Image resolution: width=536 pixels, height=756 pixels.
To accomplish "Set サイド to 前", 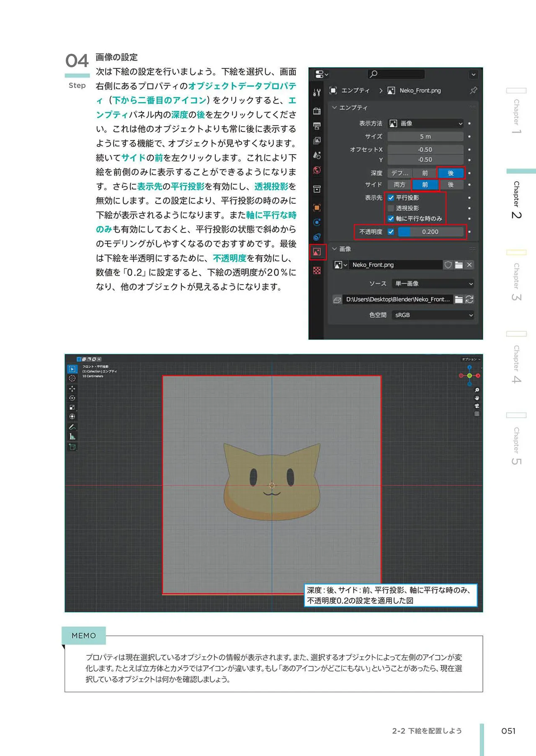I will [x=425, y=185].
